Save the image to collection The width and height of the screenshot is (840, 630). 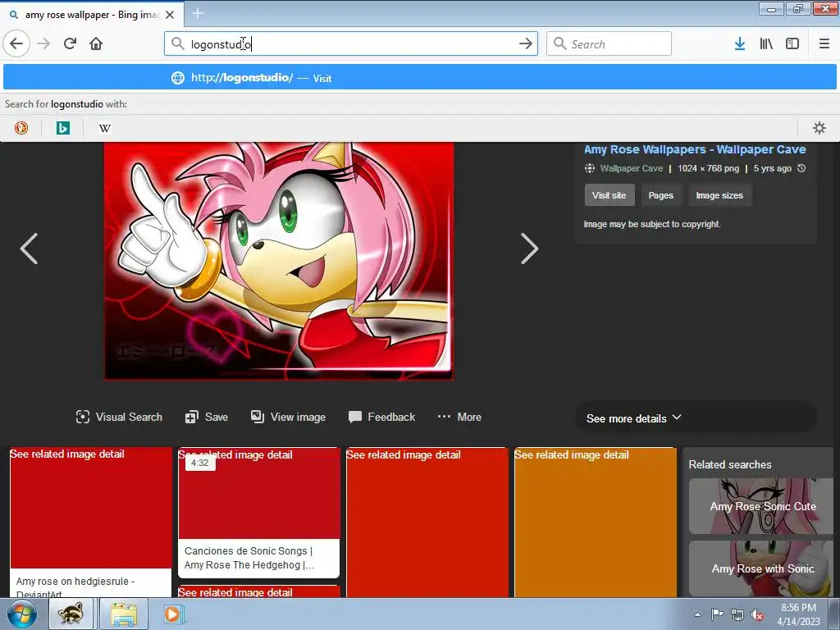207,417
